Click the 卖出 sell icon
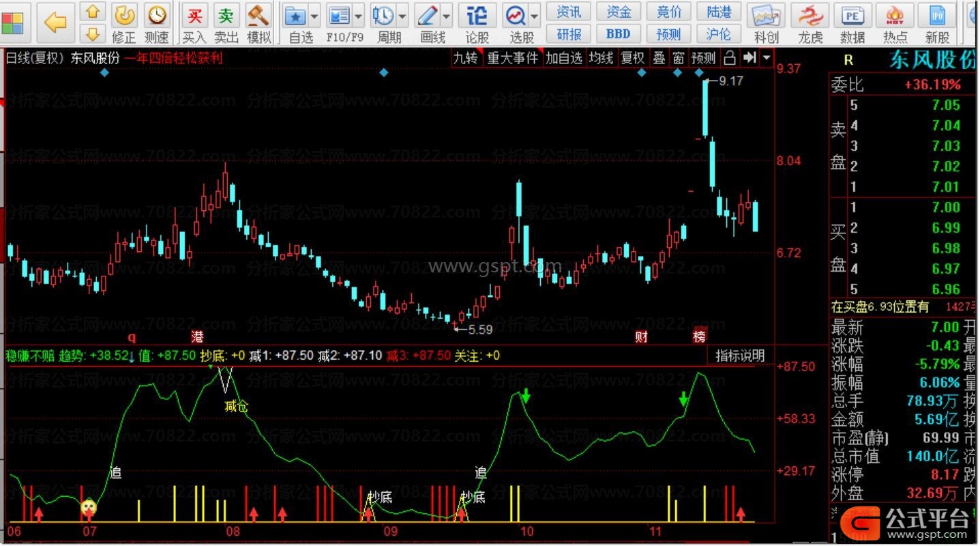The image size is (980, 546). 226,15
